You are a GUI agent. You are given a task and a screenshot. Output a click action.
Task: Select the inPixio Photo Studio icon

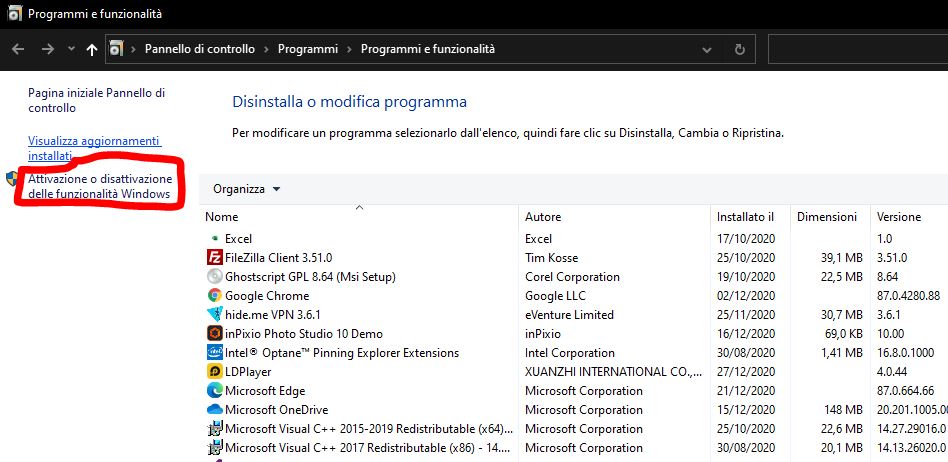[214, 334]
